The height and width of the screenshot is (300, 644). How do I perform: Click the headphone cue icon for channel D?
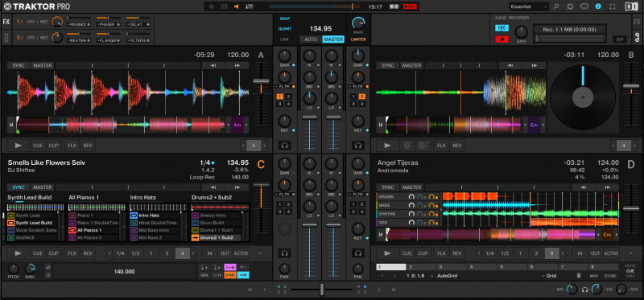tap(358, 253)
